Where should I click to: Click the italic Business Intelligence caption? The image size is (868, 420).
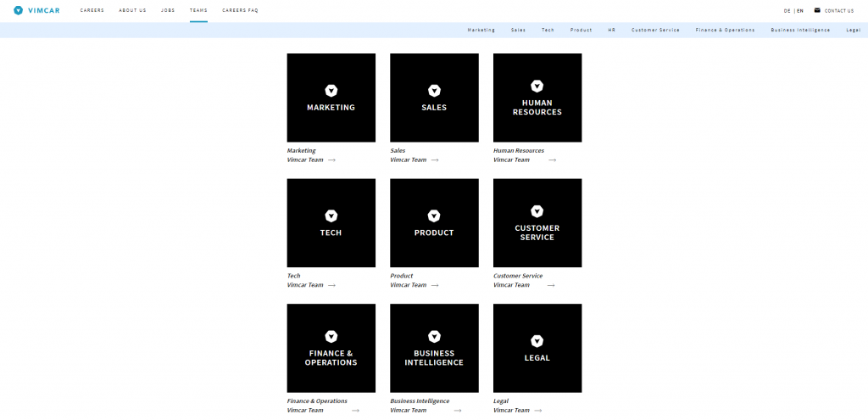[x=420, y=401]
